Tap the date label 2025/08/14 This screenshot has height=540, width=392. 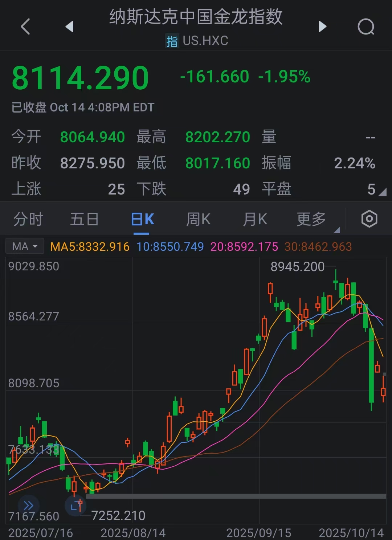coord(133,533)
